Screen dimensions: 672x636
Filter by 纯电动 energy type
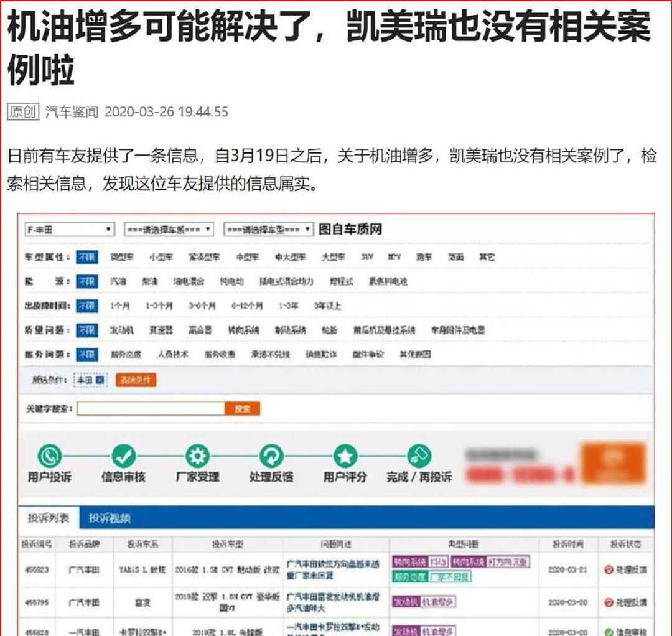tap(231, 281)
